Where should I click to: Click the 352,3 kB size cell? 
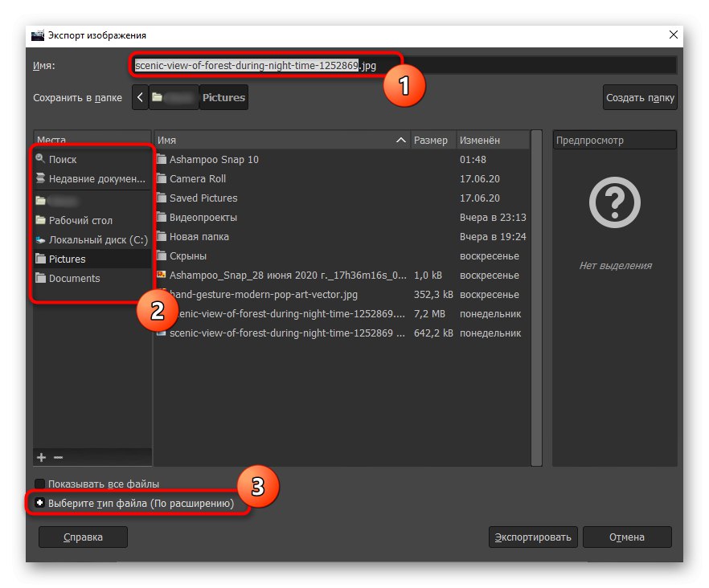point(433,294)
